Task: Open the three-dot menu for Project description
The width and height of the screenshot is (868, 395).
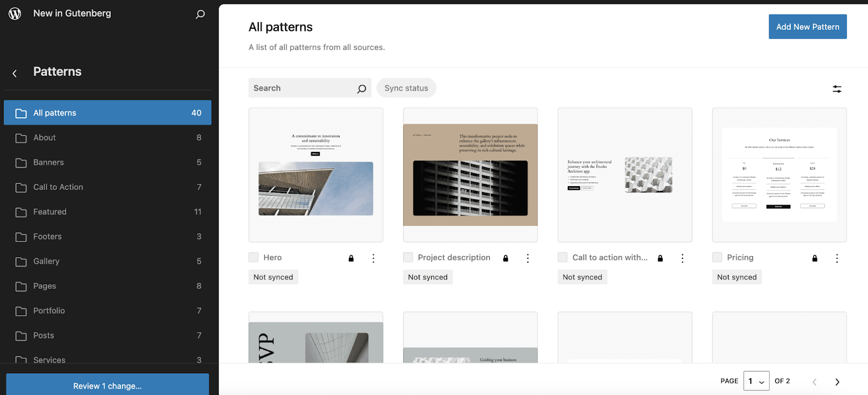Action: pyautogui.click(x=528, y=258)
